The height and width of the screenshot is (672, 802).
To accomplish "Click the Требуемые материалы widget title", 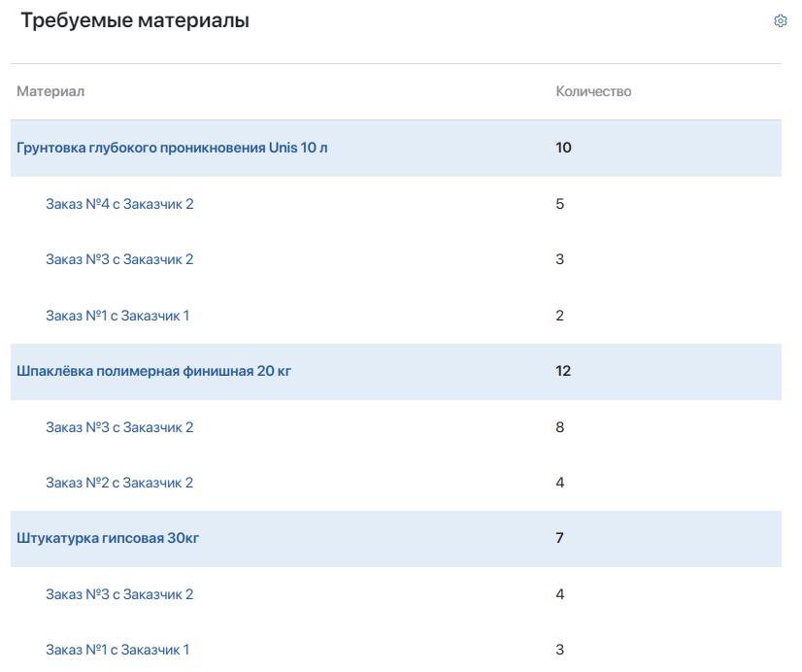I will tap(135, 20).
